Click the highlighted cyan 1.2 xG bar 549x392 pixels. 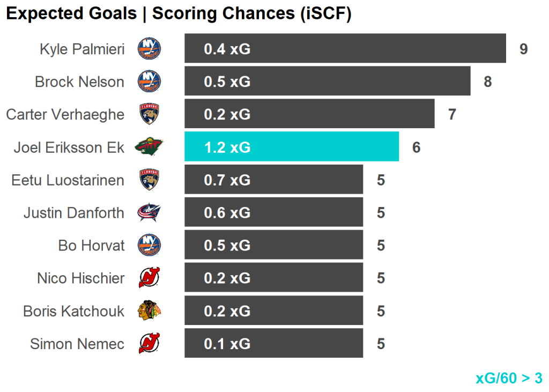[292, 147]
